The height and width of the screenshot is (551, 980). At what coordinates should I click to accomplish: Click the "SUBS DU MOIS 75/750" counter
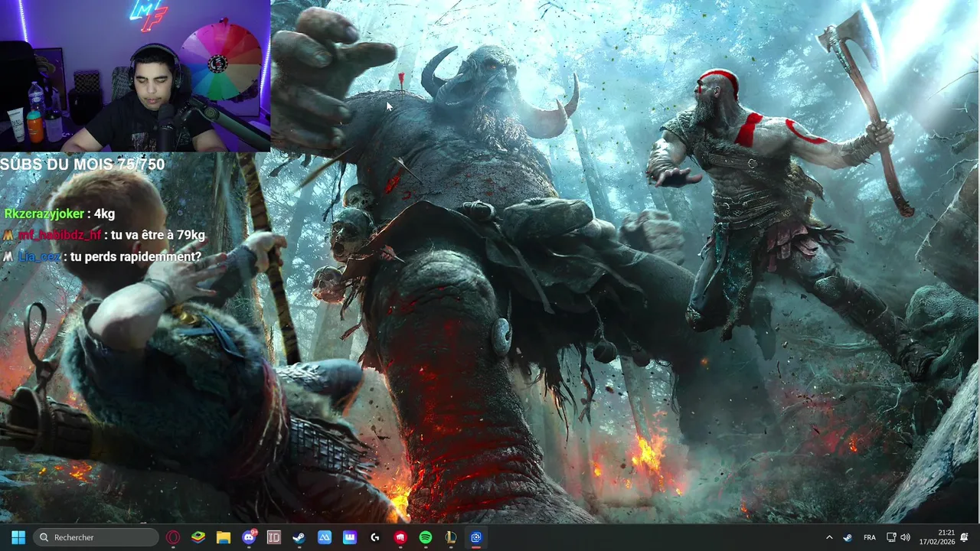[x=83, y=164]
